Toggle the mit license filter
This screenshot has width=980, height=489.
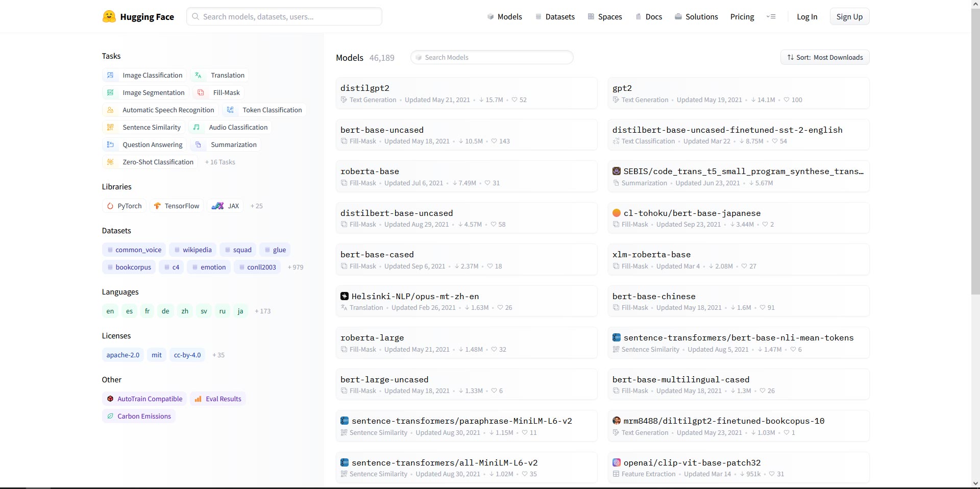[157, 355]
